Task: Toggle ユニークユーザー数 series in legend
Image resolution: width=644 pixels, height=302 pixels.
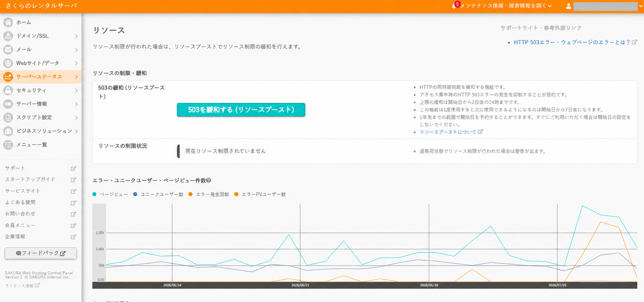Action: click(158, 194)
